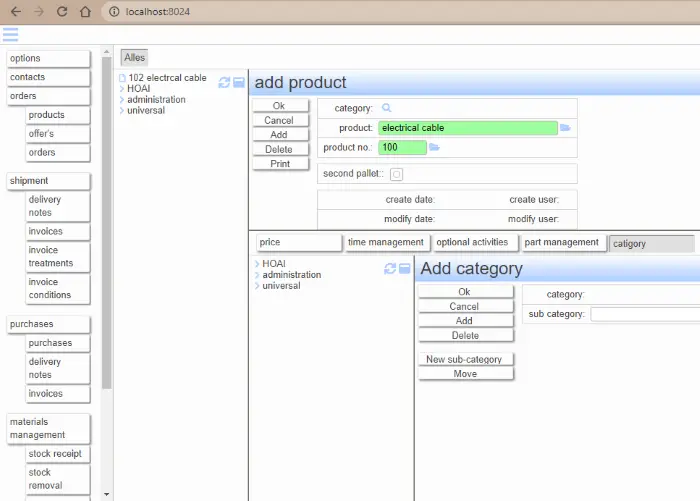Confirm add product with Ok
The width and height of the screenshot is (700, 501).
click(280, 106)
